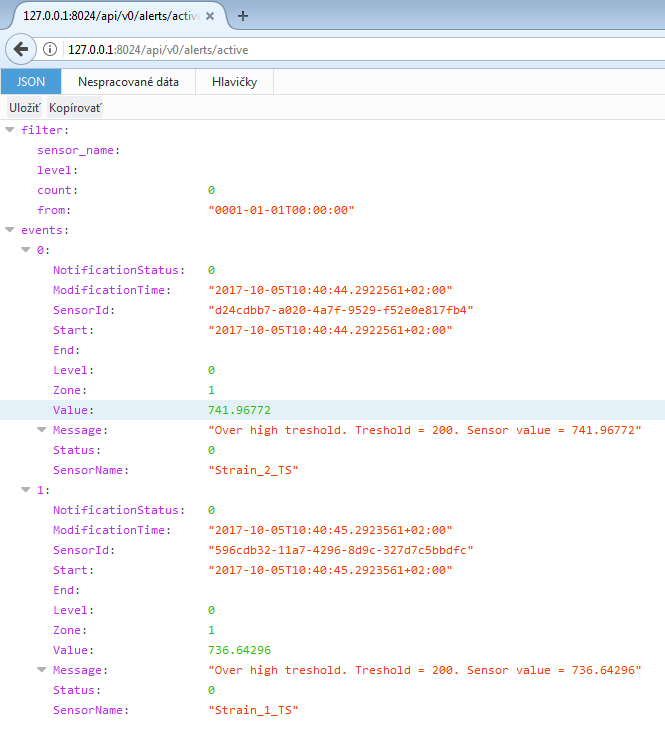Image resolution: width=665 pixels, height=735 pixels.
Task: Click the message with sensor value 741.96772
Action: click(x=425, y=430)
